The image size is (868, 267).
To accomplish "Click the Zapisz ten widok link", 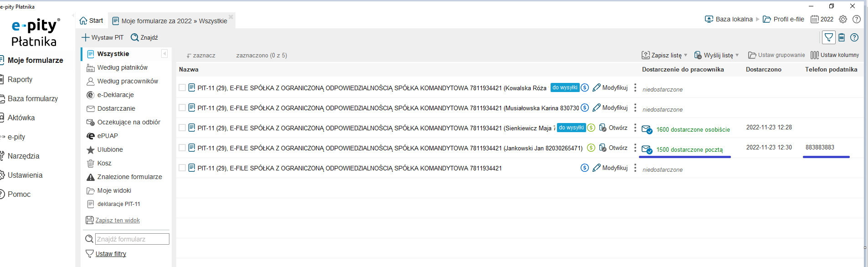I will click(x=117, y=220).
